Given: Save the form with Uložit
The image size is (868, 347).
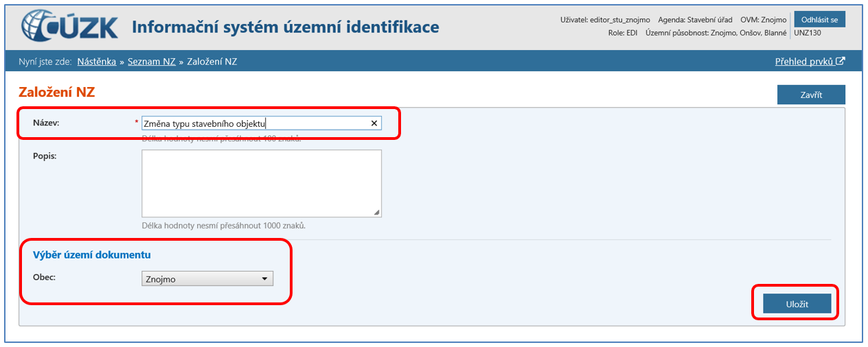Looking at the screenshot, I should click(797, 303).
